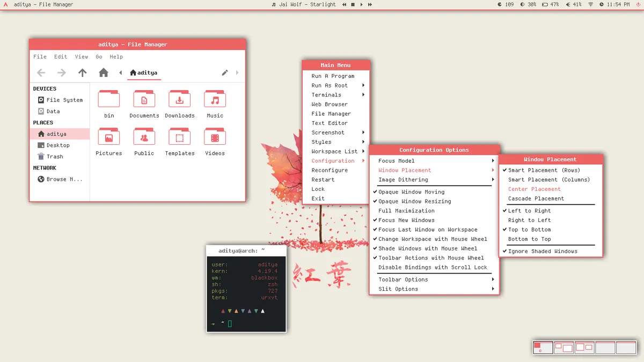This screenshot has width=644, height=362.
Task: Switch to the second workspace thumbnail
Action: coord(563,348)
